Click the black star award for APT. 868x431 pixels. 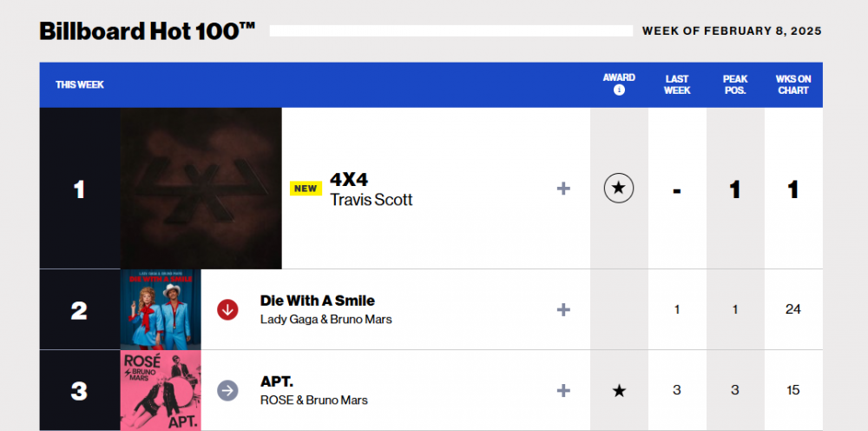[x=619, y=391]
